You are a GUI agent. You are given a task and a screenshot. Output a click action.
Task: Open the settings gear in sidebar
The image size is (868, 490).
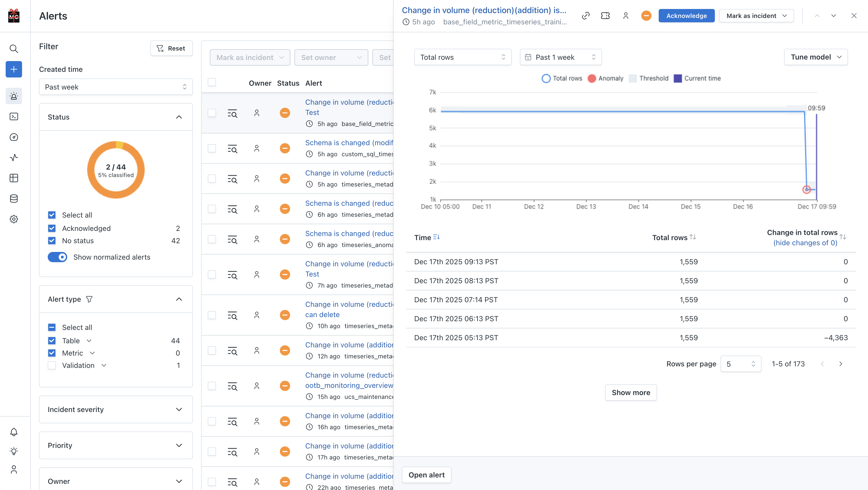pos(14,219)
